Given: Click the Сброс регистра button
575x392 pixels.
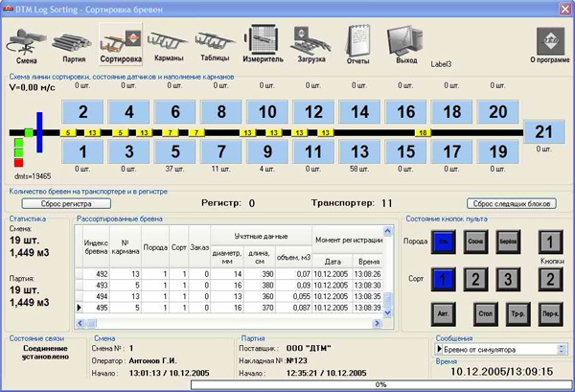Looking at the screenshot, I should coord(66,203).
